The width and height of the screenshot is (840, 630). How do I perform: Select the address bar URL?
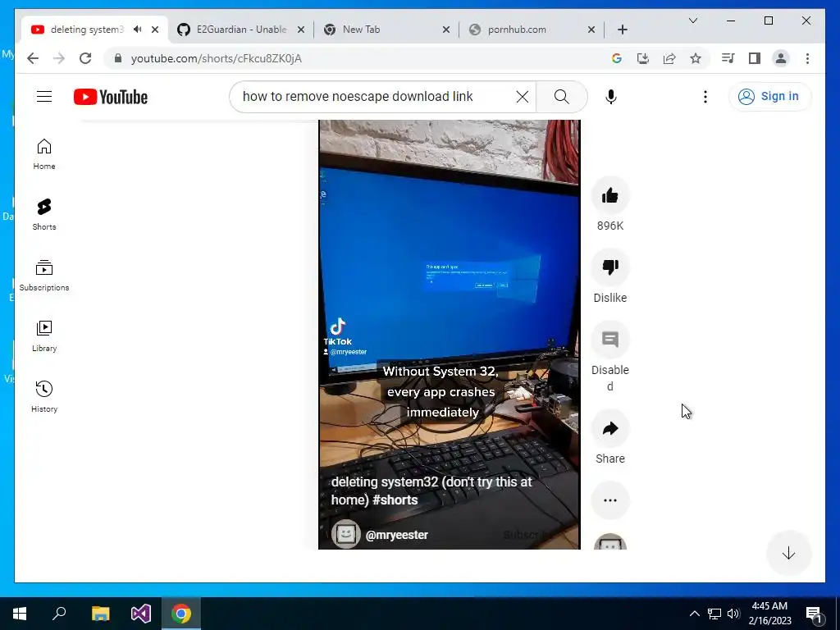click(217, 58)
